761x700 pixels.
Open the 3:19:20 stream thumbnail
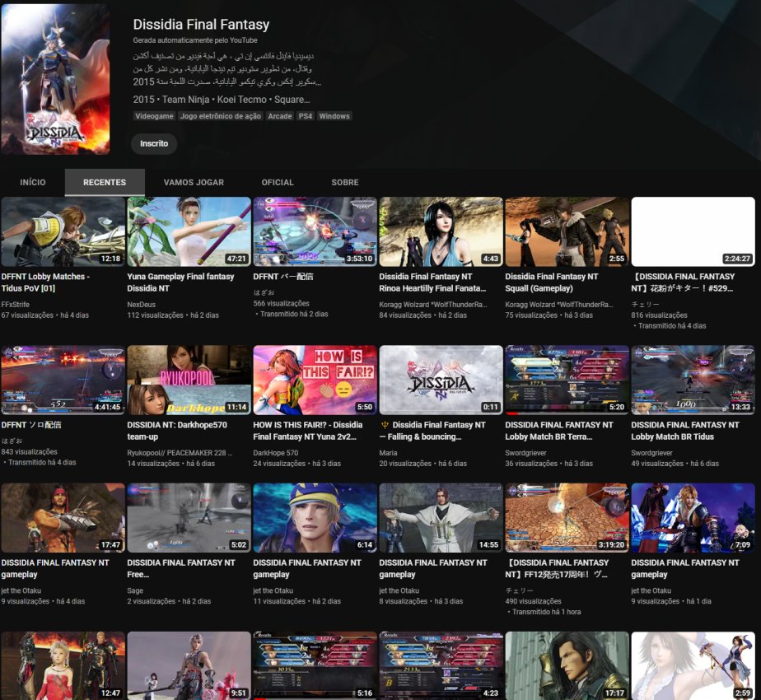click(567, 518)
